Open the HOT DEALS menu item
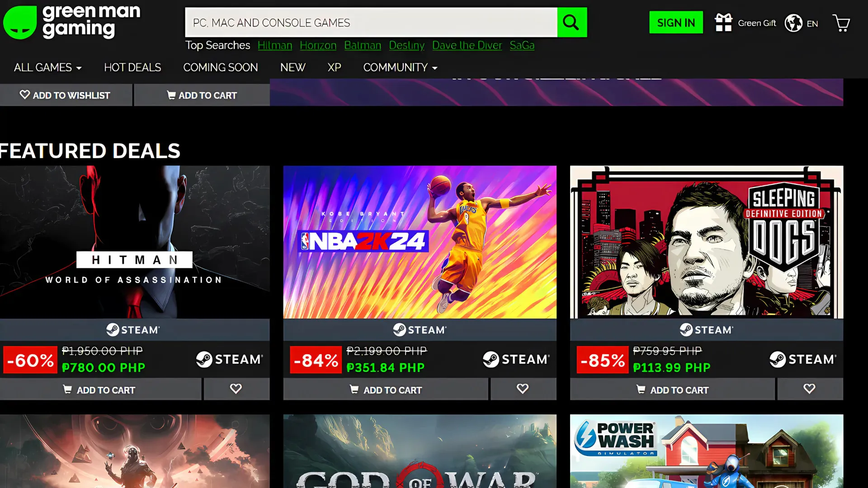868x488 pixels. tap(132, 68)
